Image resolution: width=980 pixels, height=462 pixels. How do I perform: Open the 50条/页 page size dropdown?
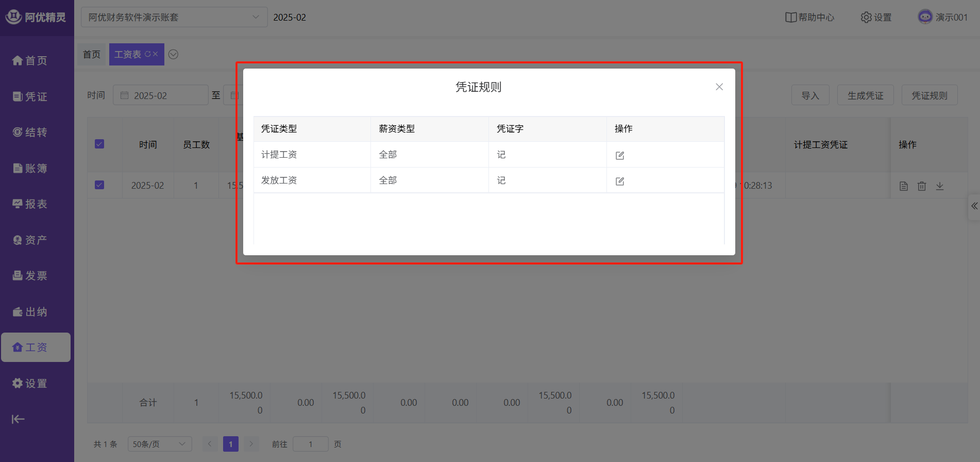coord(159,444)
